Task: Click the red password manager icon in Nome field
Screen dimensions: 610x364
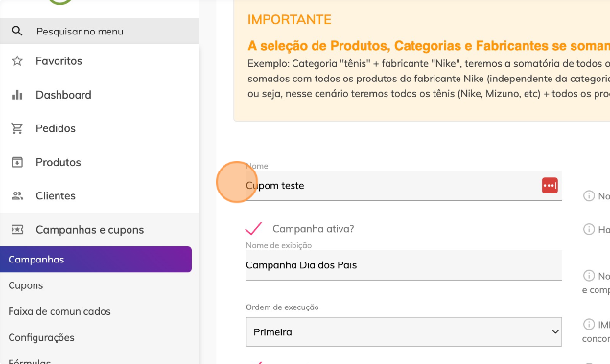Action: 550,185
